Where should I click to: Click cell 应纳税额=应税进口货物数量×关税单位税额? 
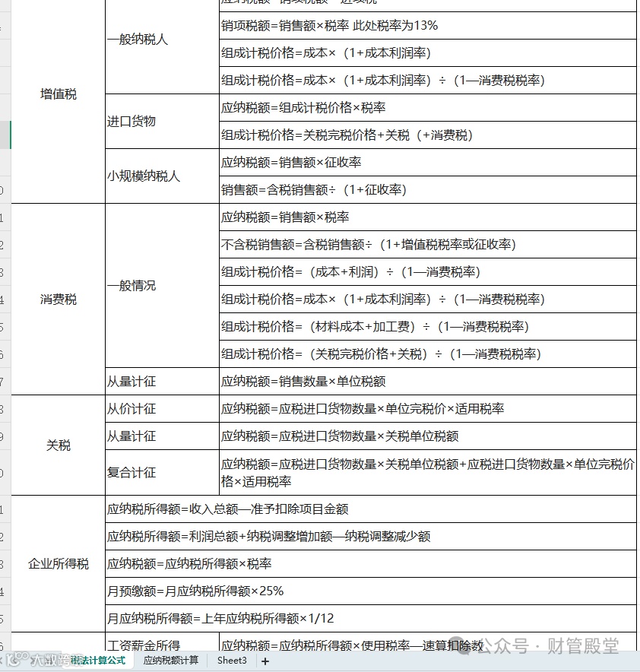(x=428, y=436)
